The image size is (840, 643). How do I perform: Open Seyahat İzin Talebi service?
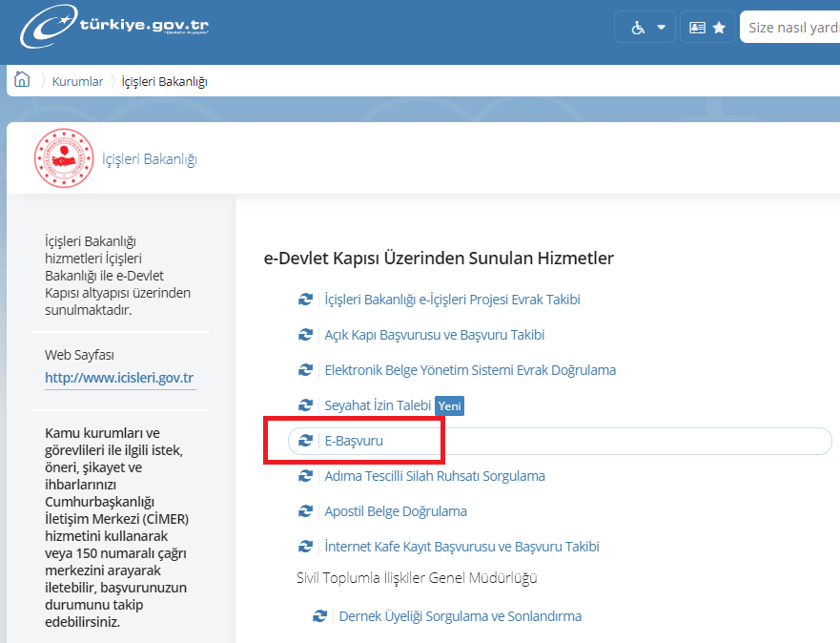tap(378, 405)
